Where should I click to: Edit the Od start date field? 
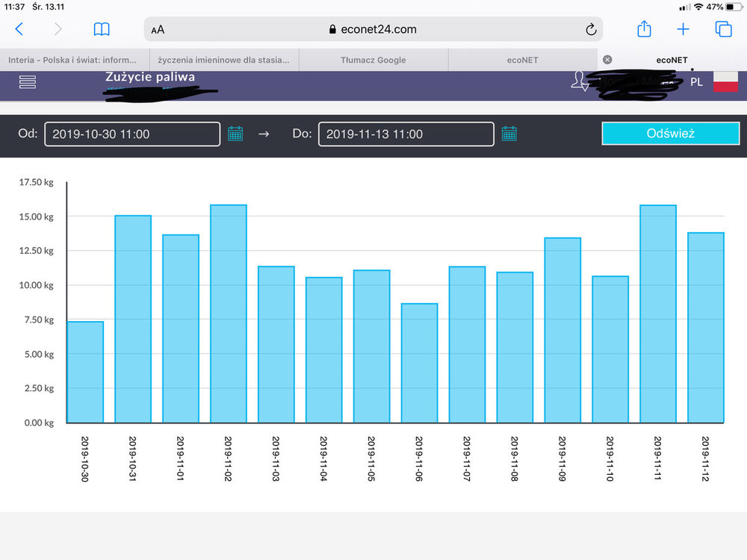point(132,134)
